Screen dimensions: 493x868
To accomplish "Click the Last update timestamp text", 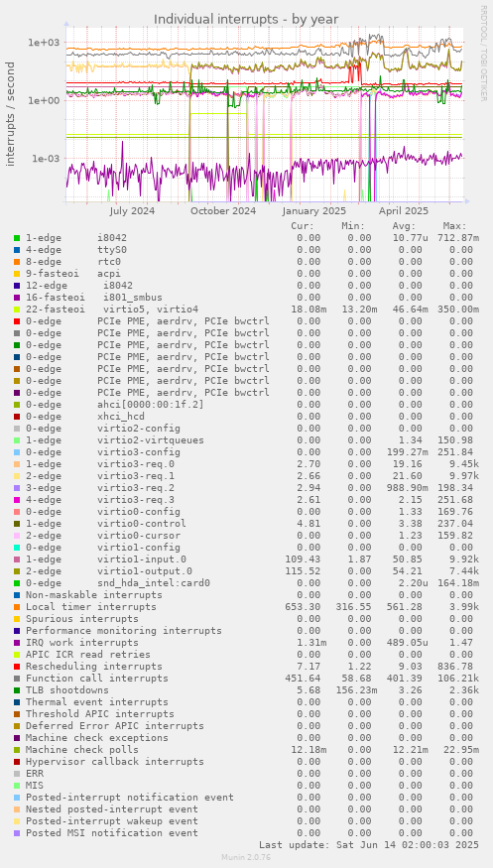I will (x=369, y=845).
